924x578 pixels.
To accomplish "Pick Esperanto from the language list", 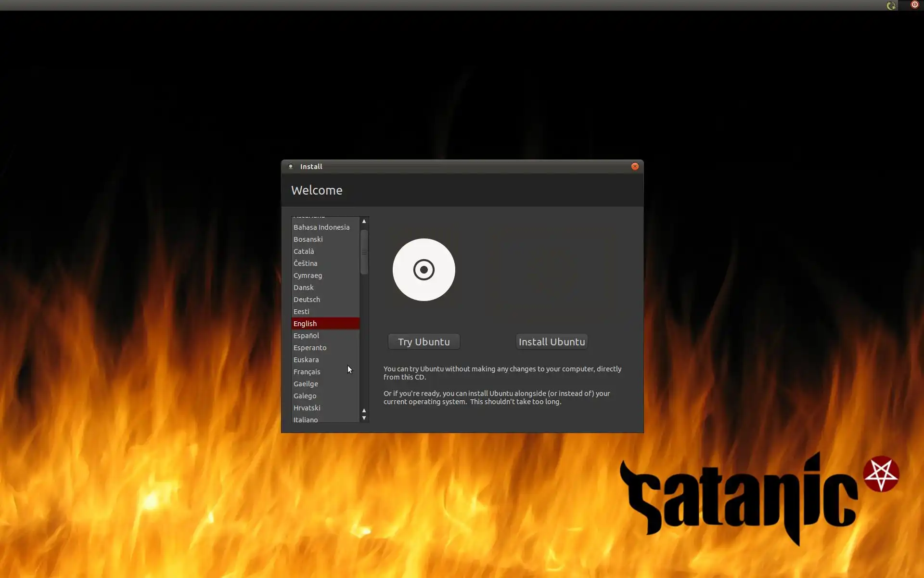I will click(x=310, y=348).
